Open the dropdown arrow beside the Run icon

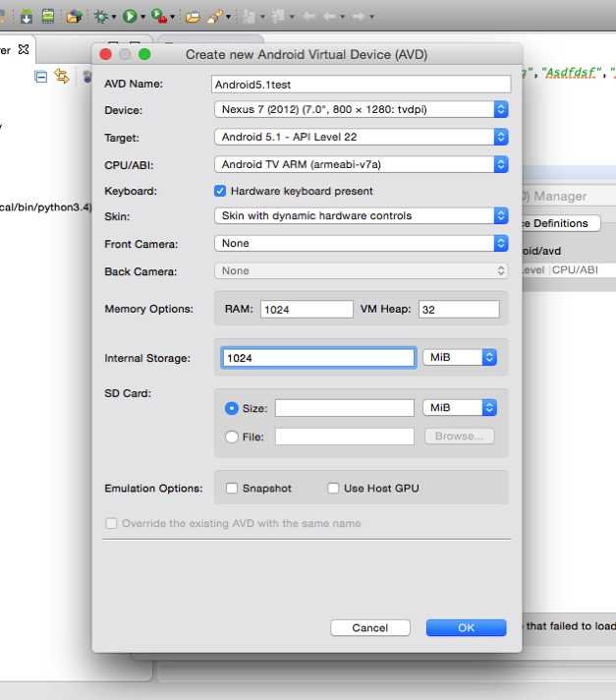click(142, 17)
